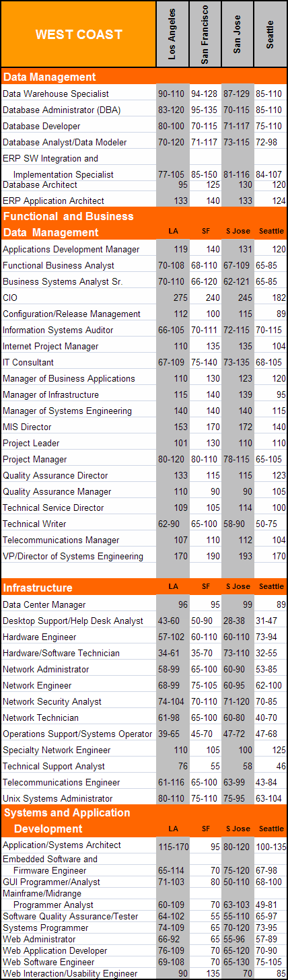Select the Seattle column header
The height and width of the screenshot is (980, 288).
point(271,34)
